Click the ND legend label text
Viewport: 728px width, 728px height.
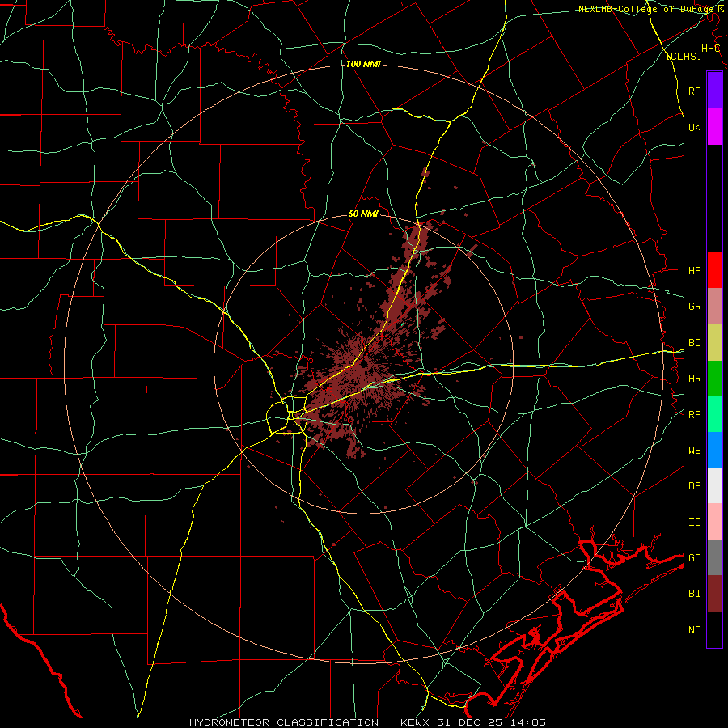694,630
